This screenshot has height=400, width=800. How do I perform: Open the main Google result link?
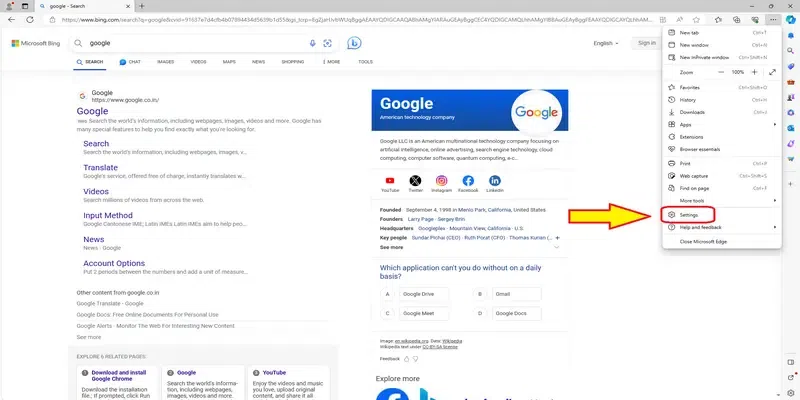point(92,111)
